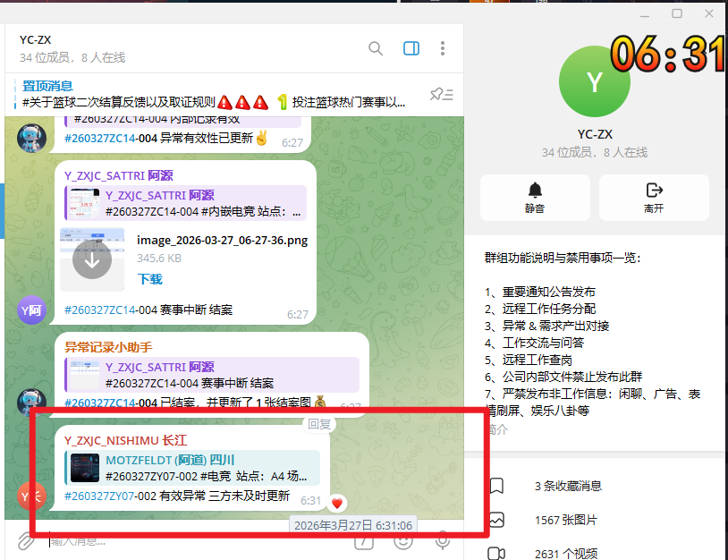The image size is (728, 560).
Task: Click hashtag #260327ZC14 in 异常有效性已更新 message
Action: 100,138
